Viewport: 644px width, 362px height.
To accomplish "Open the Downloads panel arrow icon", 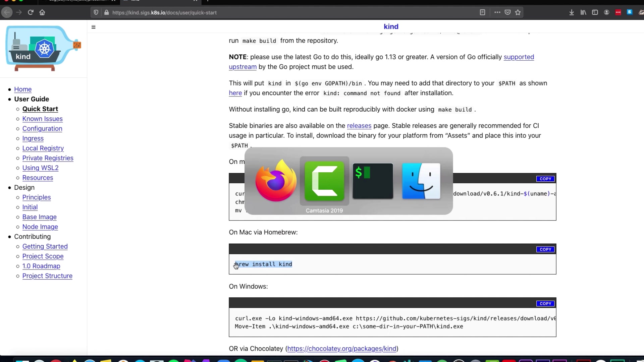I will 572,12.
